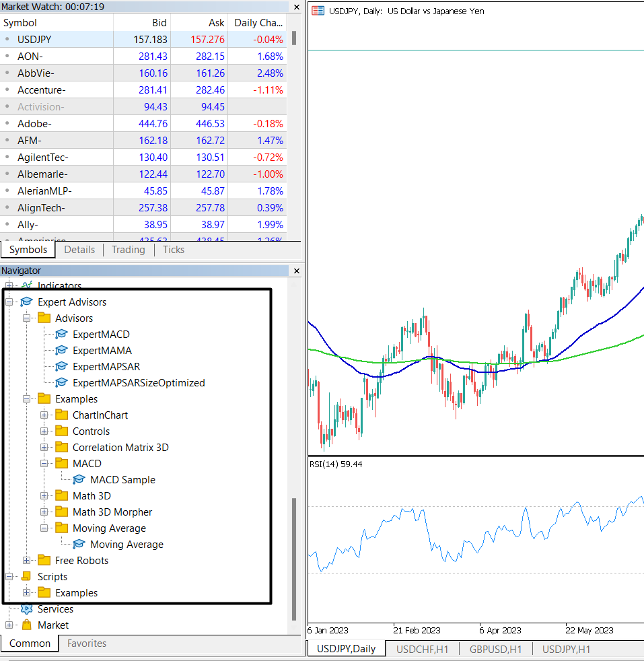The height and width of the screenshot is (661, 644).
Task: Expand the ChartInChart folder
Action: [44, 415]
